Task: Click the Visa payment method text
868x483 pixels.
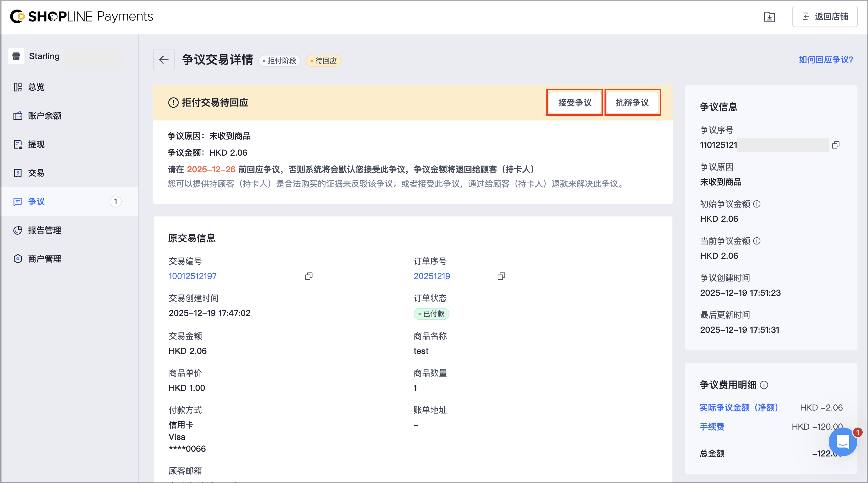Action: coord(177,437)
